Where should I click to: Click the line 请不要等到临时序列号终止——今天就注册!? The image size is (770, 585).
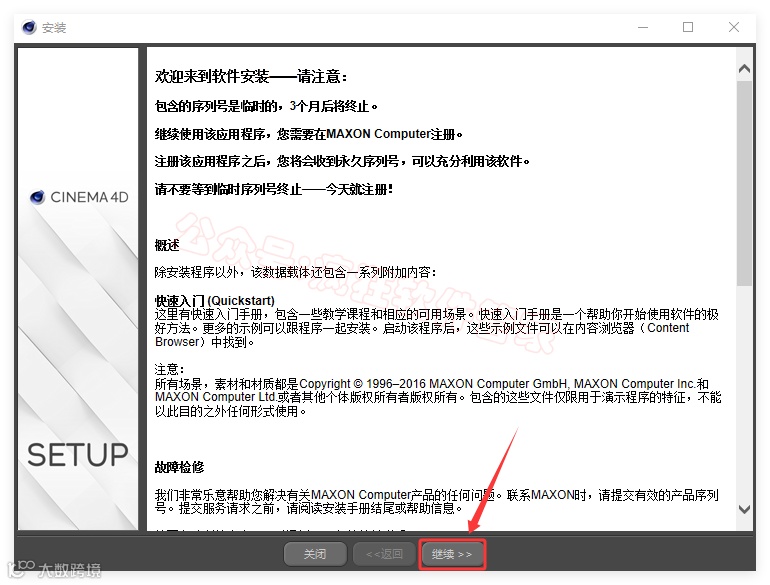[274, 189]
